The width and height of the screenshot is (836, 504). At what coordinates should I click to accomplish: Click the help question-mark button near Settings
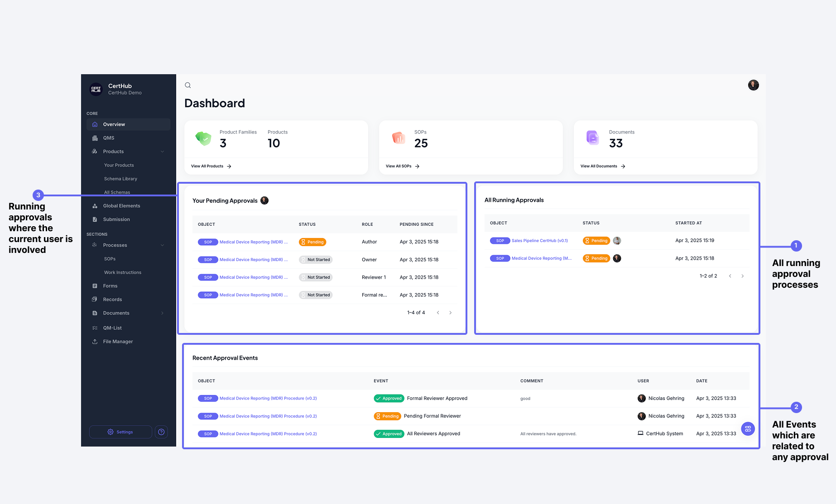[161, 432]
